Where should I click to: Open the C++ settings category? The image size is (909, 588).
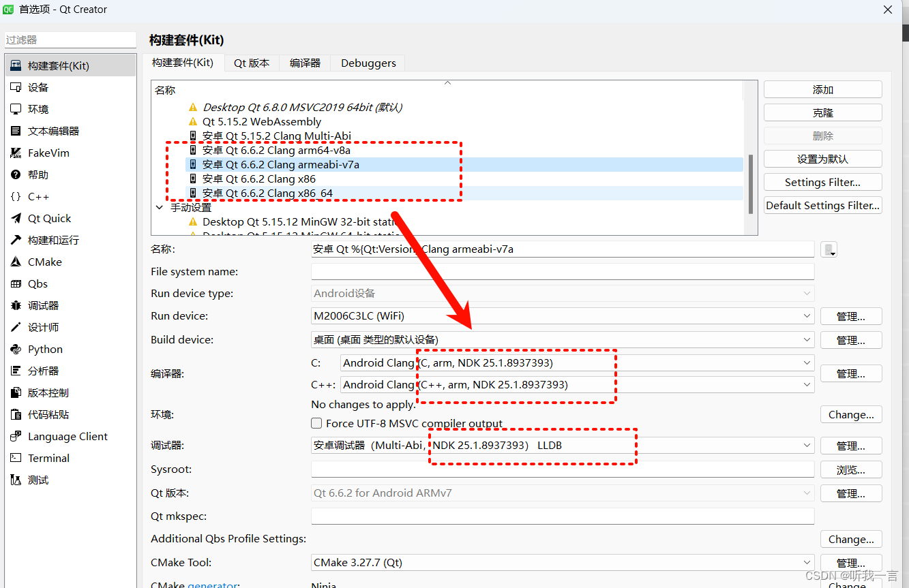pyautogui.click(x=70, y=196)
